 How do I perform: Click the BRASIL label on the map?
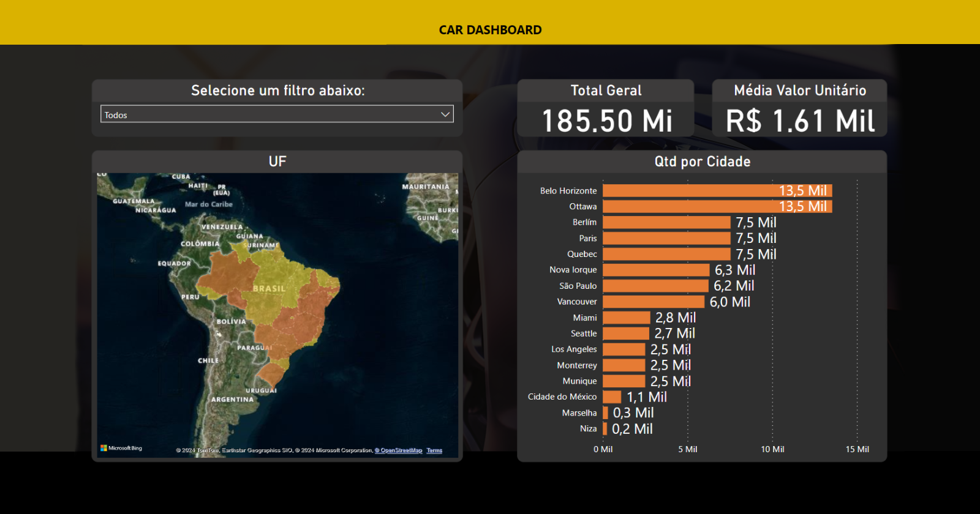pyautogui.click(x=269, y=289)
